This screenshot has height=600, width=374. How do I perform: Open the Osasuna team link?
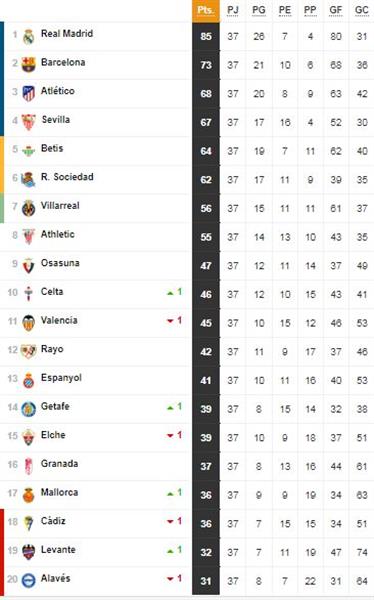(60, 262)
